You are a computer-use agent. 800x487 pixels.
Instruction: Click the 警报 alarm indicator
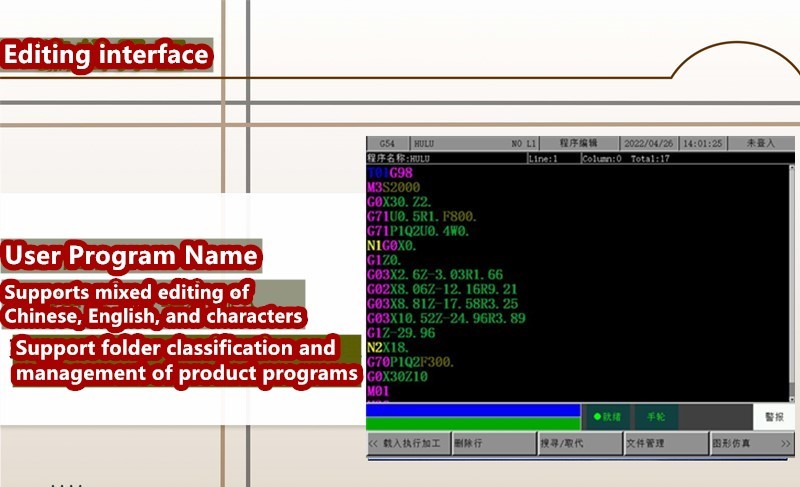pyautogui.click(x=774, y=417)
